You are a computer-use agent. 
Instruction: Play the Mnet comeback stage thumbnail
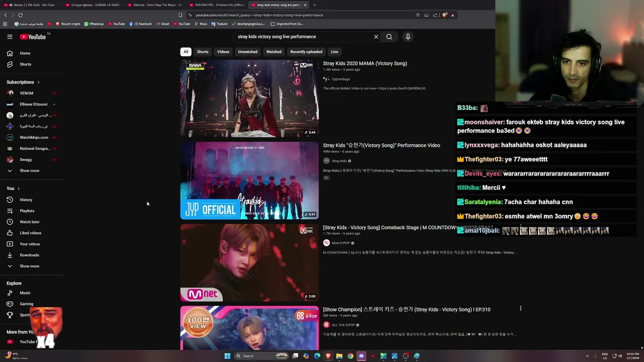(x=250, y=262)
